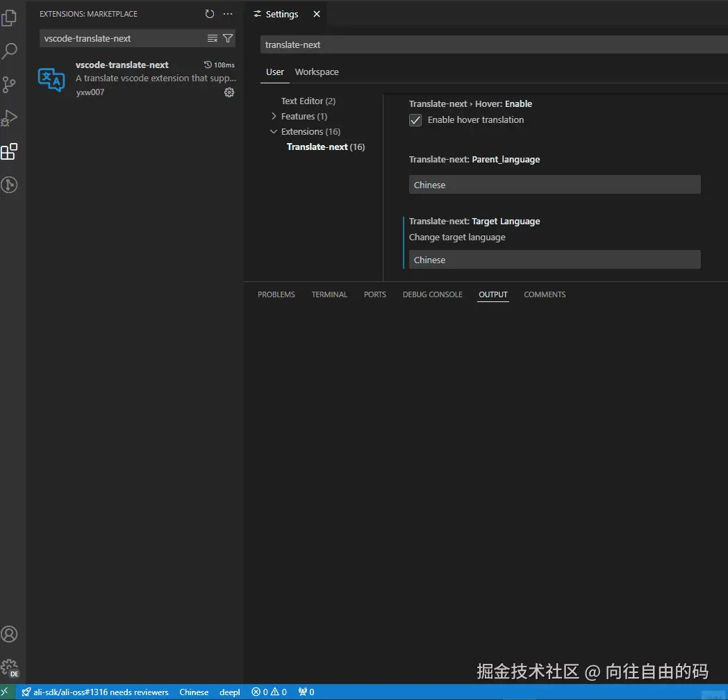This screenshot has width=728, height=700.
Task: Close the Settings tab
Action: (317, 14)
